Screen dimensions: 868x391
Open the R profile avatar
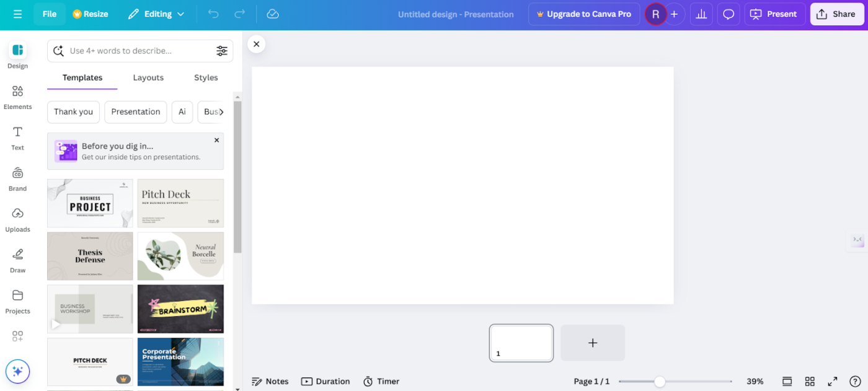pos(655,14)
